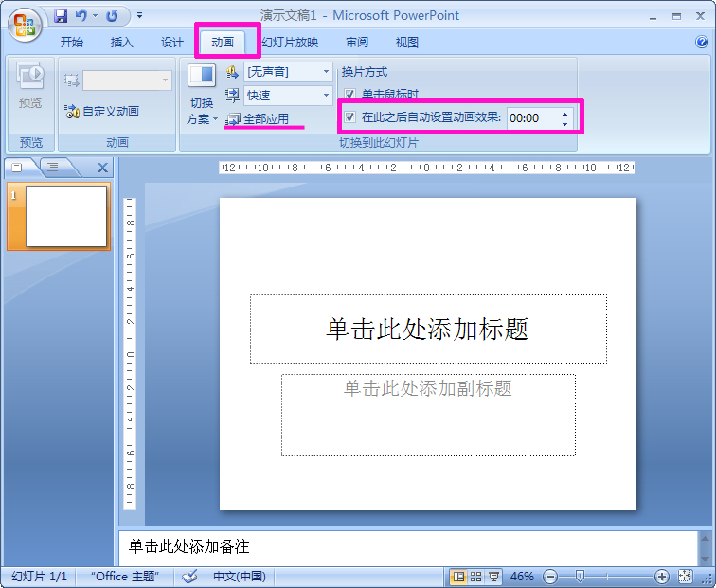Open the 设计 ribbon tab

tap(172, 43)
